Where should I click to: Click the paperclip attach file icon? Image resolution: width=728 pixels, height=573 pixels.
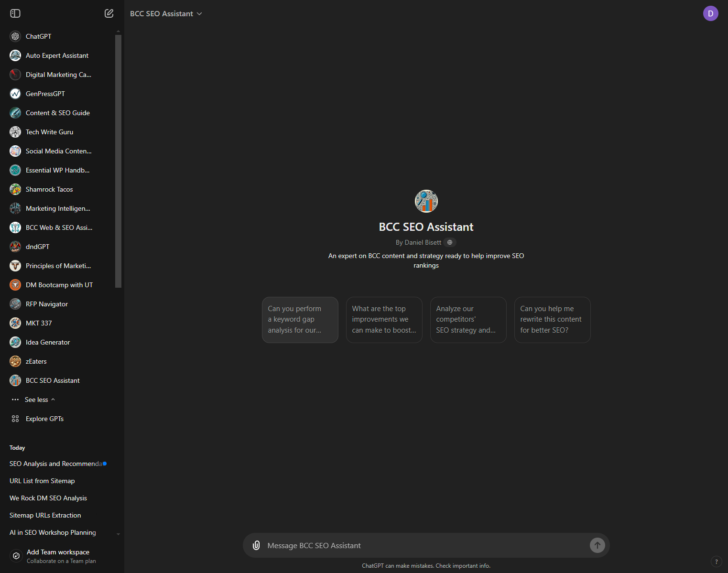pyautogui.click(x=256, y=545)
